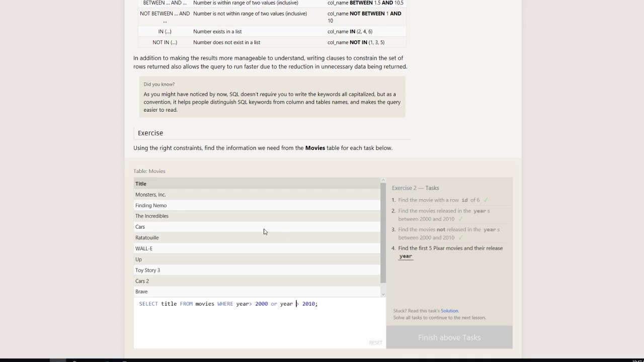644x362 pixels.
Task: Click the bold Movies word in instructions
Action: (x=315, y=148)
